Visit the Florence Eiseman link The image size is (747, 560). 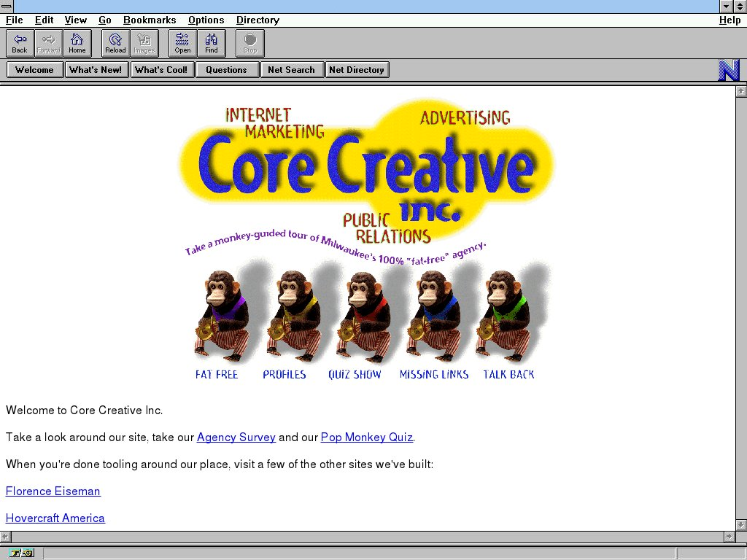(x=53, y=491)
